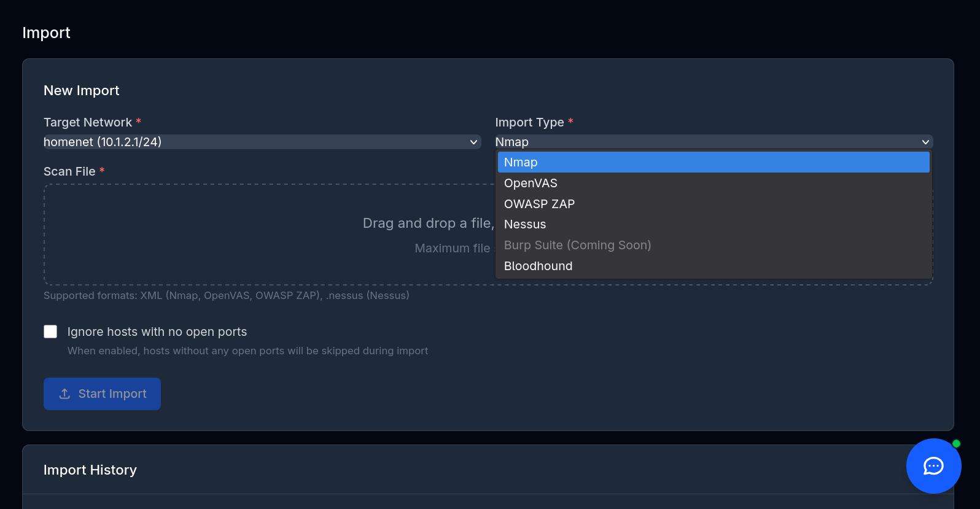Screen dimensions: 980x509
Task: Open the chat support bubble icon
Action: pos(933,466)
